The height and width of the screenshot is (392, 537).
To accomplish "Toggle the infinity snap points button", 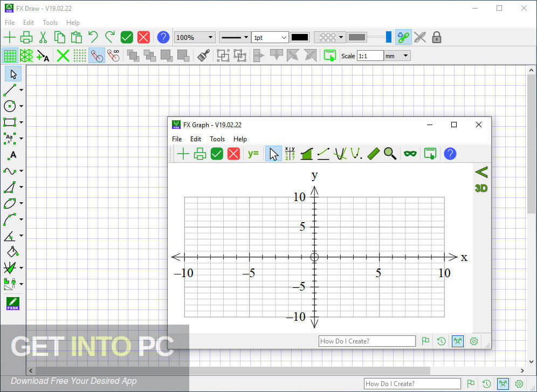I will point(113,56).
